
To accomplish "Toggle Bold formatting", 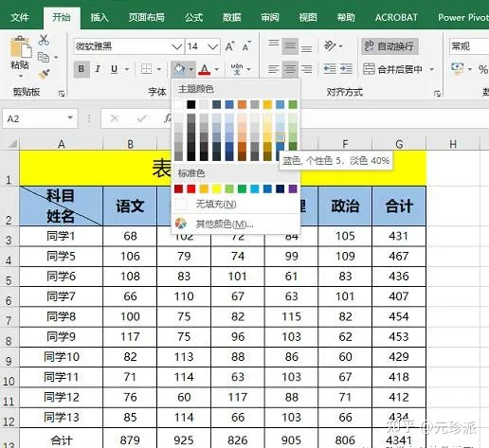I will (x=81, y=69).
